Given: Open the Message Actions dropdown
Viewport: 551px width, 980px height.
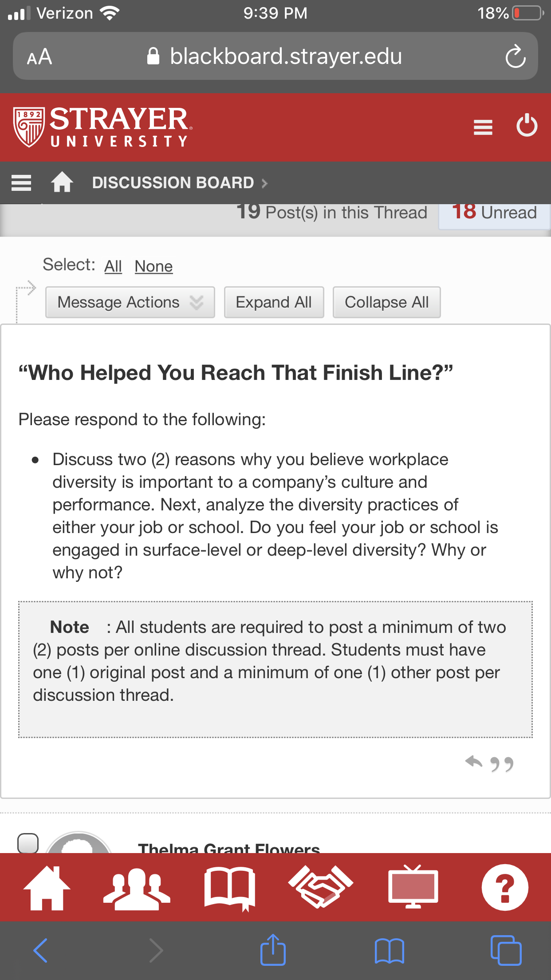Looking at the screenshot, I should 130,302.
